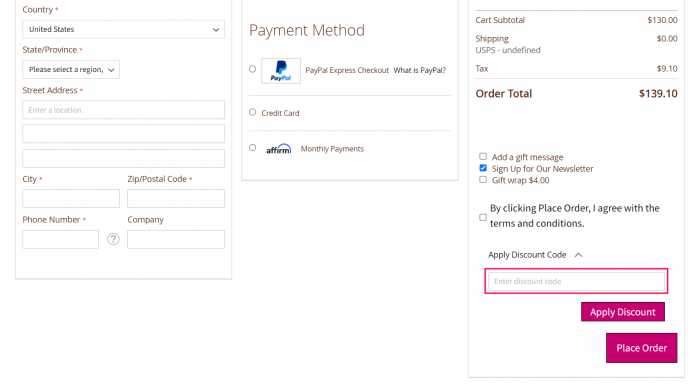Click the Cart Subtotal value $130.00
Screen dimensions: 700x392
click(662, 20)
